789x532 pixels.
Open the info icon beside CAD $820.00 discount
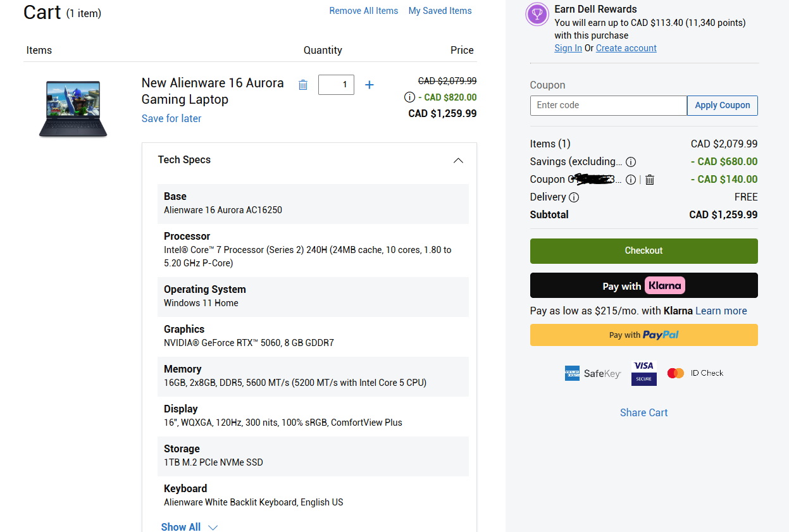[x=409, y=97]
